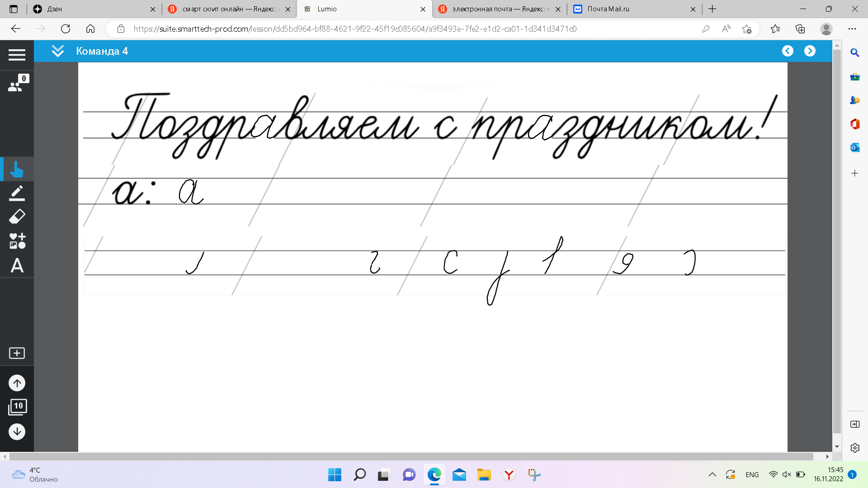
Task: Open the tab actions menu
Action: pyautogui.click(x=14, y=9)
